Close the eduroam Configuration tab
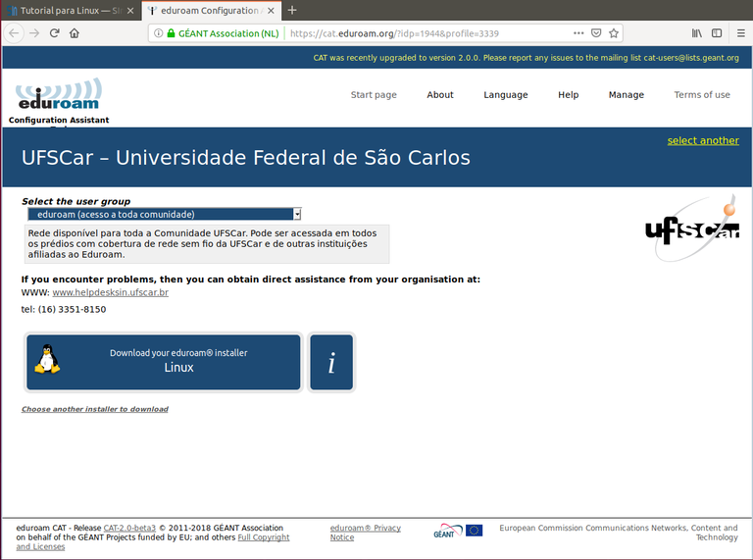 click(x=271, y=11)
